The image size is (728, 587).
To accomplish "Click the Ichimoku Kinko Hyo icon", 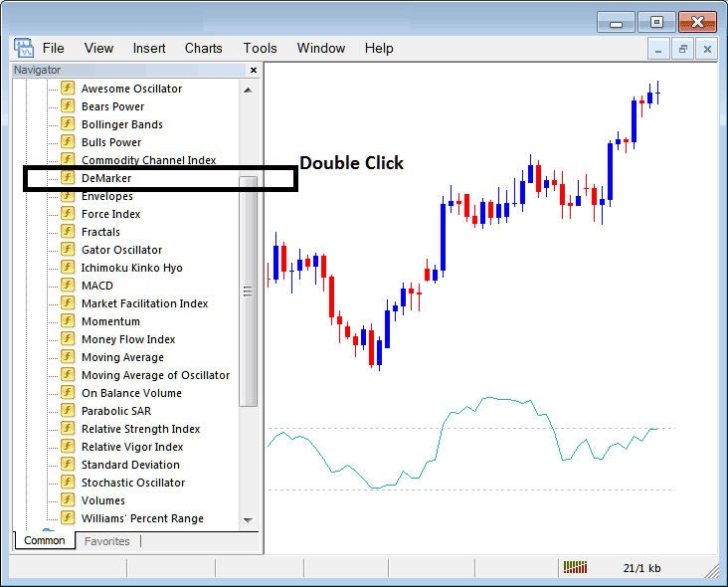I will coord(68,267).
